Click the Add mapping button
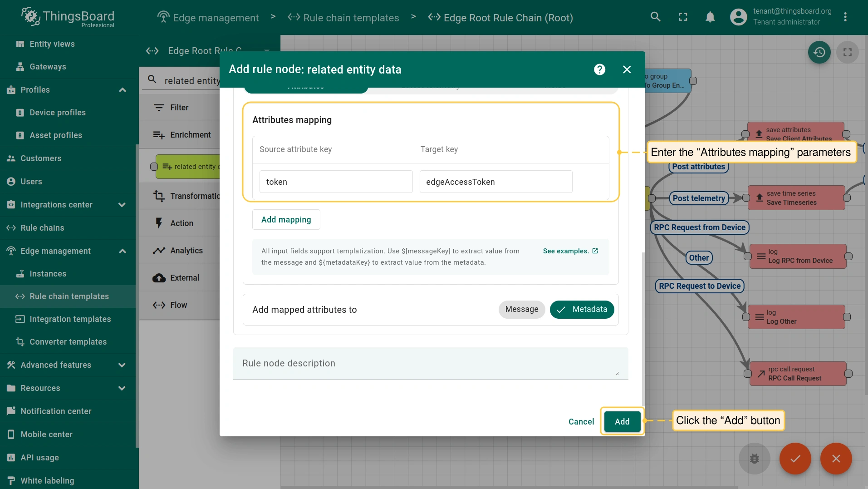The width and height of the screenshot is (868, 489). [286, 220]
